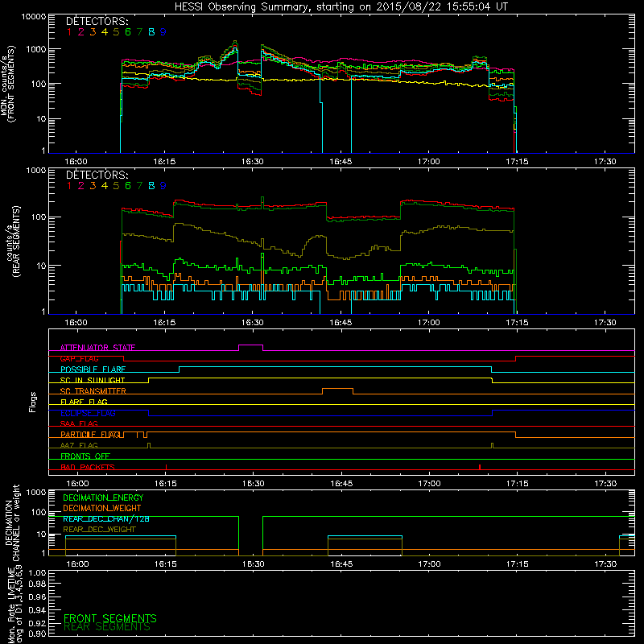Click the REAR_DEC_CHAN/128 legend label

coord(106,518)
